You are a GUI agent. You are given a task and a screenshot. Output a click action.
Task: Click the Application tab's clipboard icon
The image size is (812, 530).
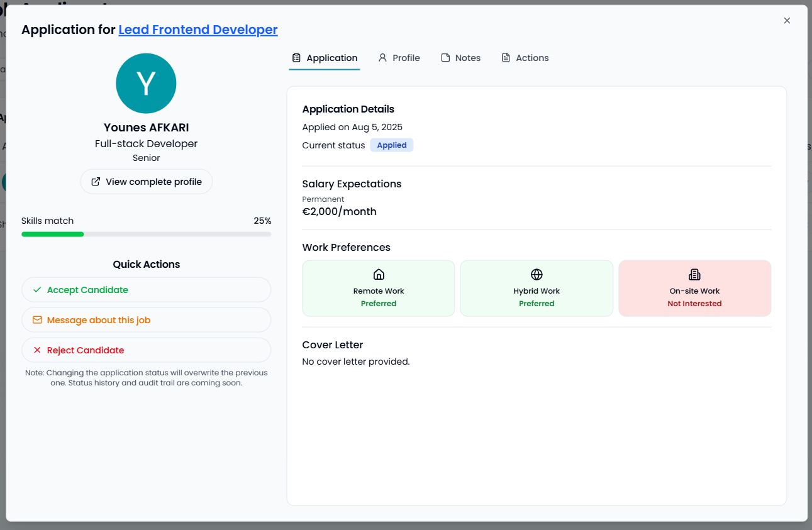click(296, 57)
